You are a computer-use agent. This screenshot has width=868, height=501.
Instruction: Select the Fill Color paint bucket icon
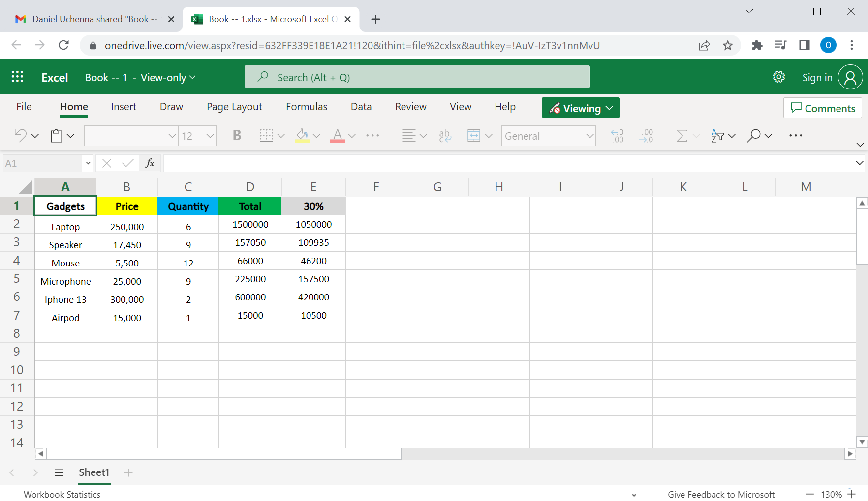point(301,133)
